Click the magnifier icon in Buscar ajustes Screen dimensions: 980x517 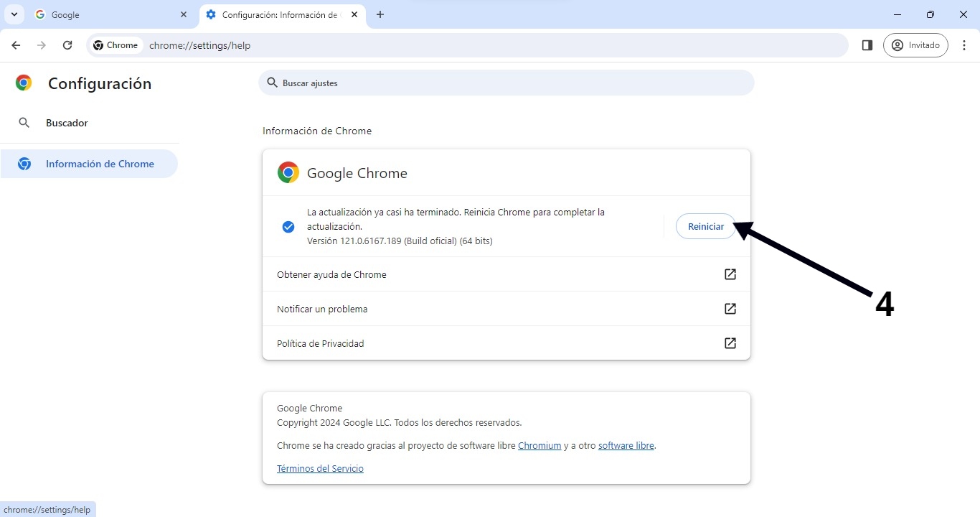click(x=272, y=83)
